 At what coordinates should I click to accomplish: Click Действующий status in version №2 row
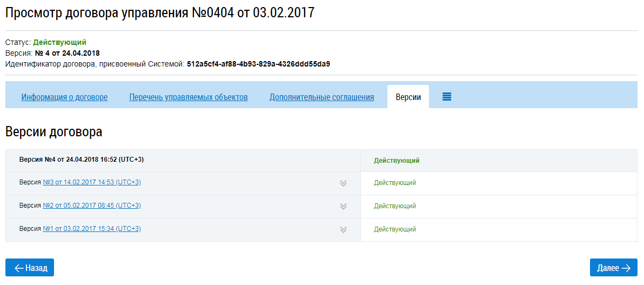point(395,206)
